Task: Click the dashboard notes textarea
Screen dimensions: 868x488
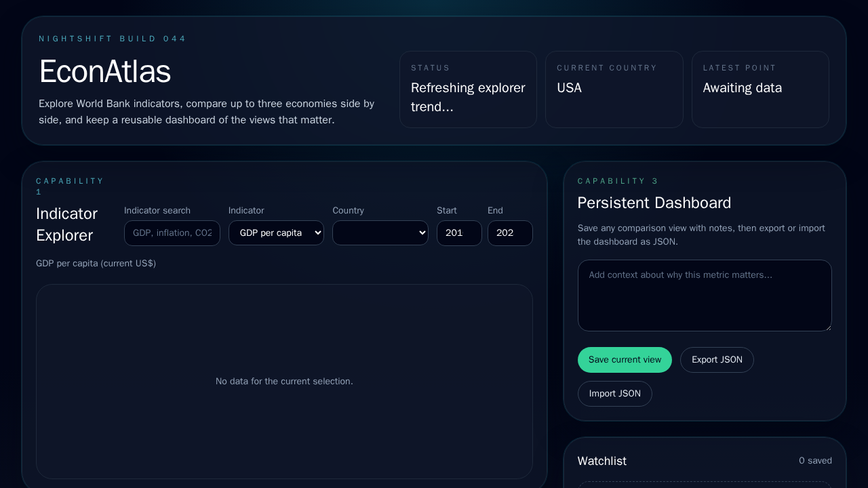Action: point(705,295)
